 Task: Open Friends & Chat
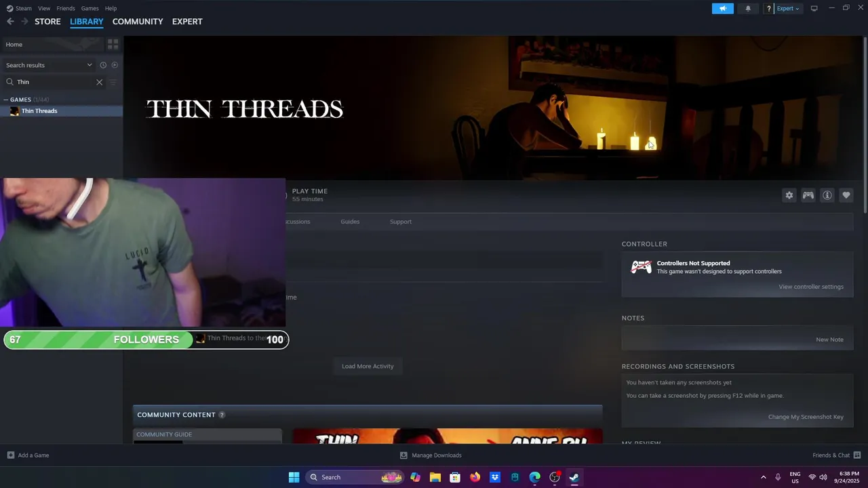click(x=837, y=455)
